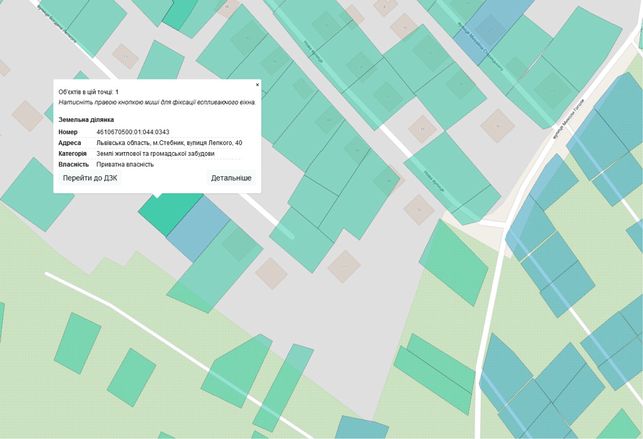Click the highlighted dark green parcel below popup

coord(169,213)
